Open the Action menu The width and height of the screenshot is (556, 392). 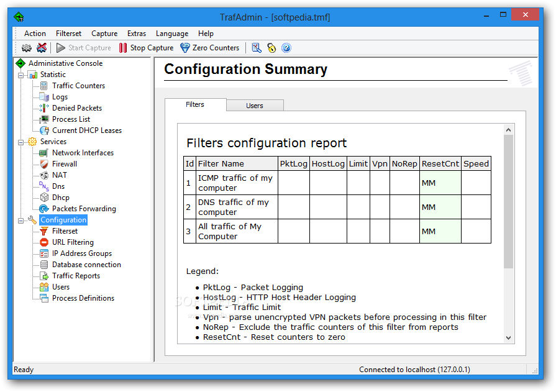(35, 34)
